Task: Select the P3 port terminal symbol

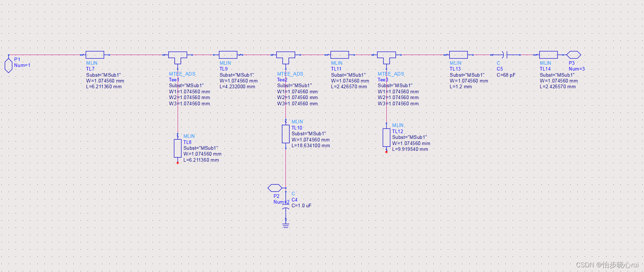Action: coord(573,55)
